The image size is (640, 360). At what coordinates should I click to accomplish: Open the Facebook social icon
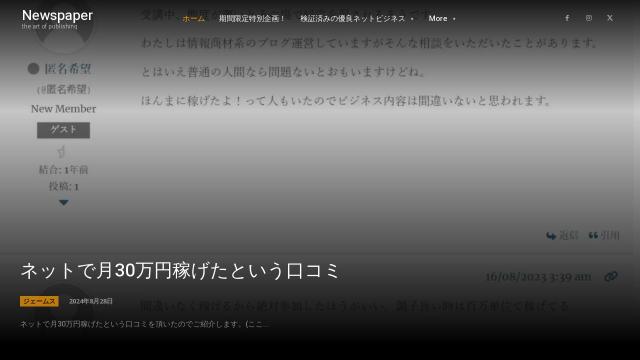567,18
